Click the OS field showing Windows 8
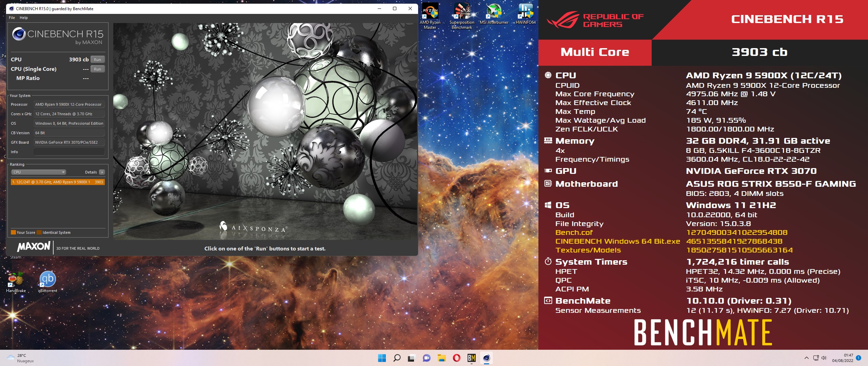 pos(69,123)
